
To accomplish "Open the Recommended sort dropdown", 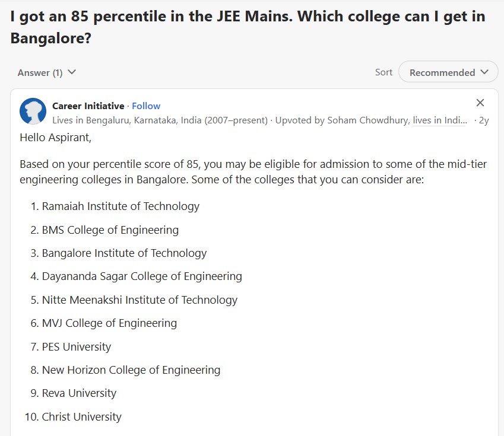I will (x=448, y=72).
